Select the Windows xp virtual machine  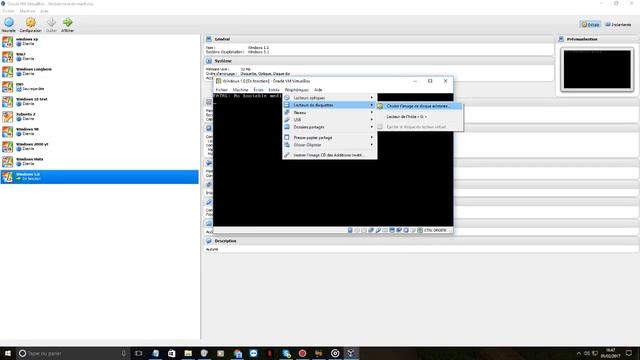pos(100,42)
